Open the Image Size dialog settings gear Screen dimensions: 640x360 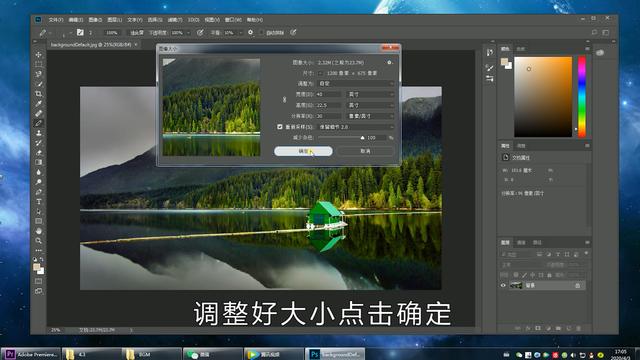tap(389, 62)
